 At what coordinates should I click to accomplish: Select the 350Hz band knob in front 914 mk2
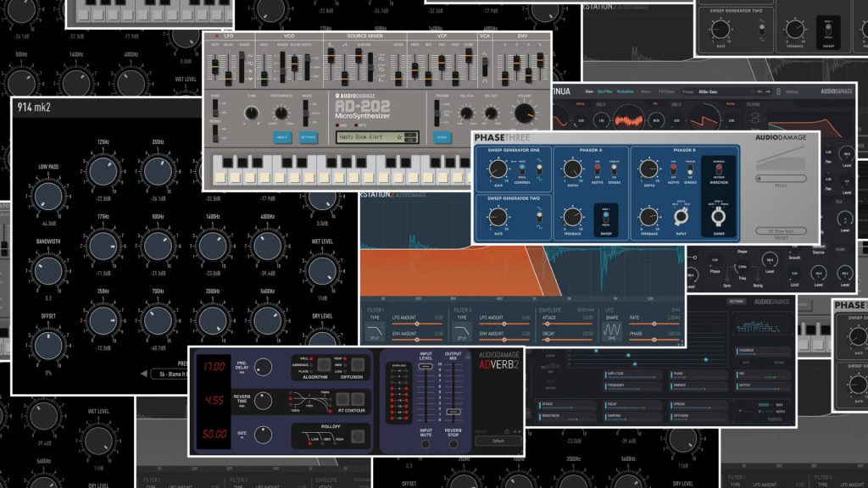point(158,171)
